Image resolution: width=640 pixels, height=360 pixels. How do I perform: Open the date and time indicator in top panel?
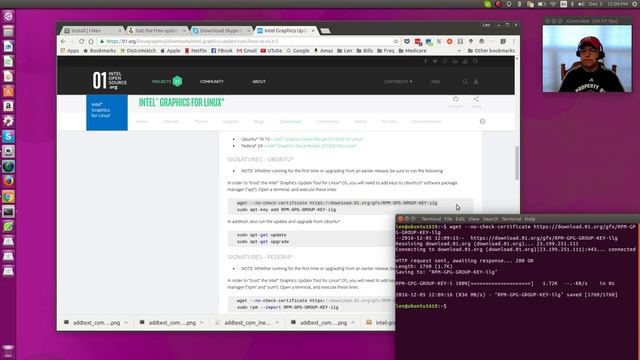click(x=608, y=4)
